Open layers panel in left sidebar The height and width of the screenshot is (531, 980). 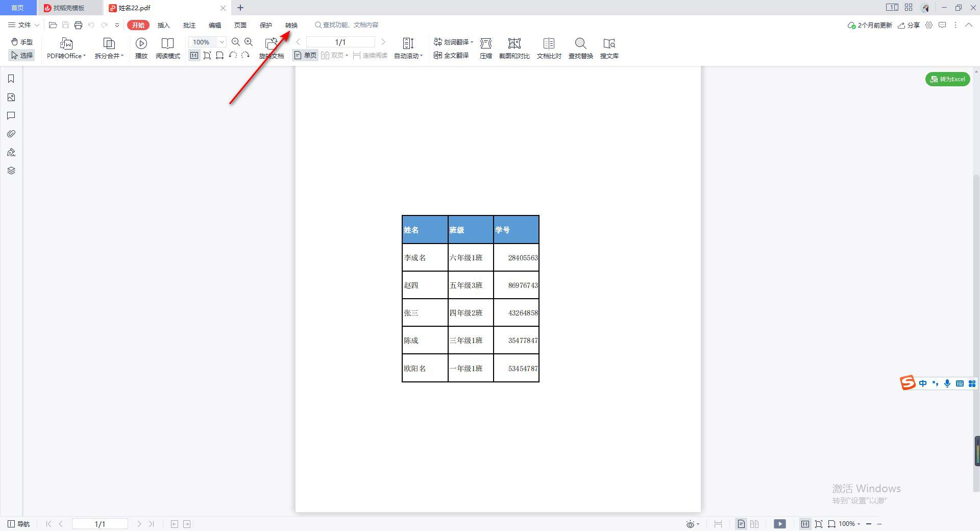pos(11,171)
